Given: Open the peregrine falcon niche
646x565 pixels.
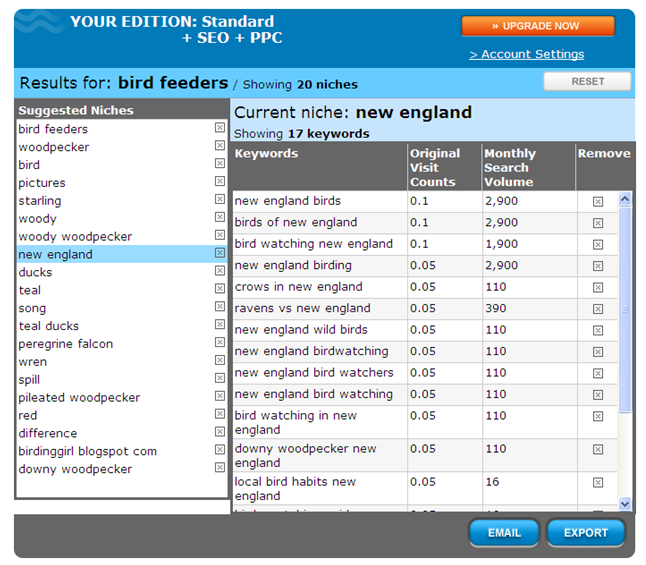Looking at the screenshot, I should pos(66,344).
